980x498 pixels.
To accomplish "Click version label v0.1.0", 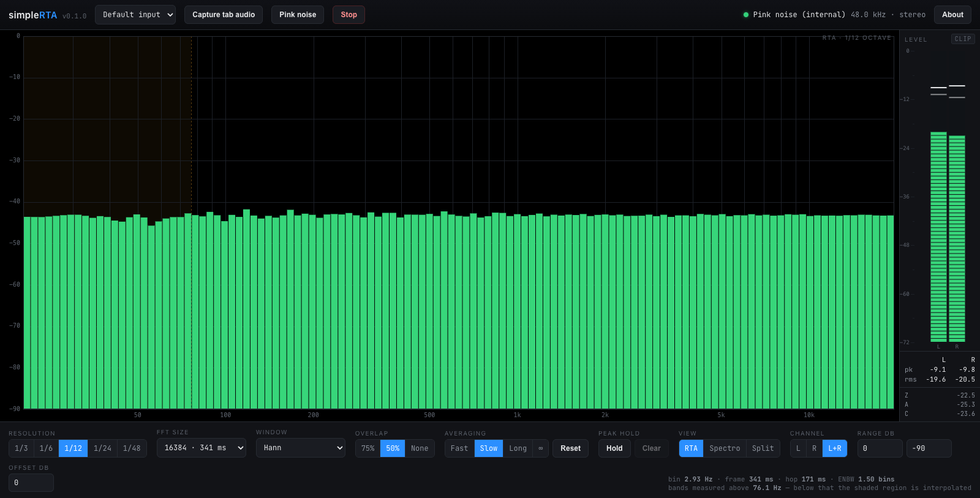I will [74, 16].
